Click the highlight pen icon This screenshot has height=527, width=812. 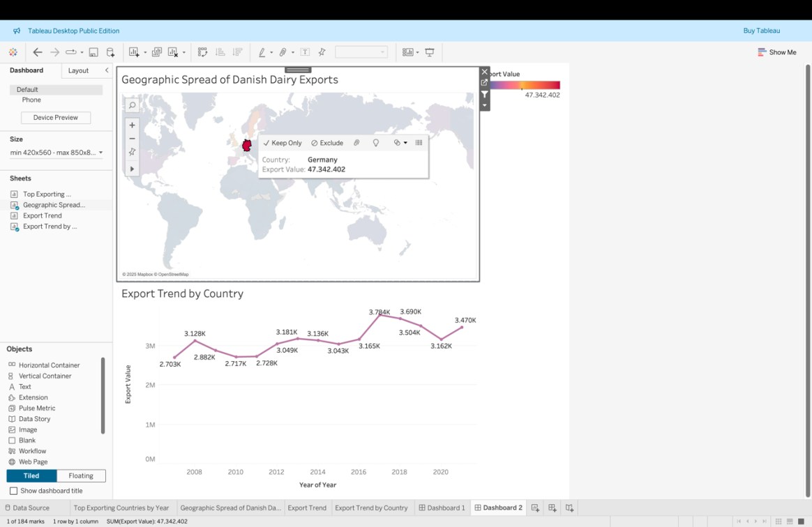[x=262, y=52]
